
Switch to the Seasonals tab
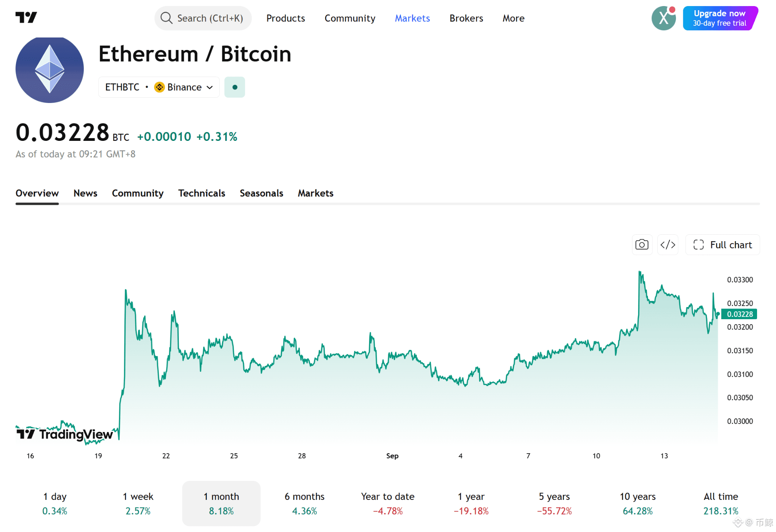[x=261, y=193]
